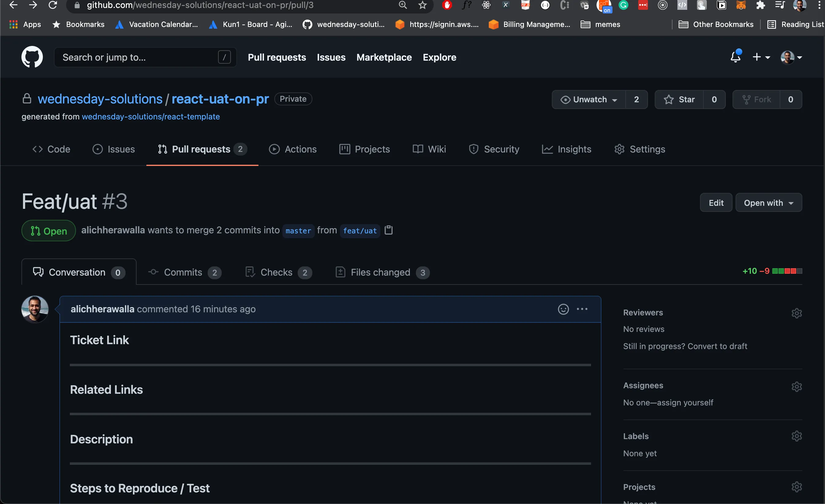Image resolution: width=825 pixels, height=504 pixels.
Task: Select the Checks tab
Action: (x=278, y=272)
